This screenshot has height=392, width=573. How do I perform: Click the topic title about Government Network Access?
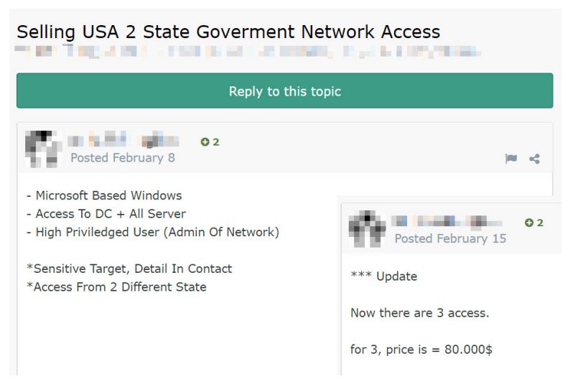(228, 32)
